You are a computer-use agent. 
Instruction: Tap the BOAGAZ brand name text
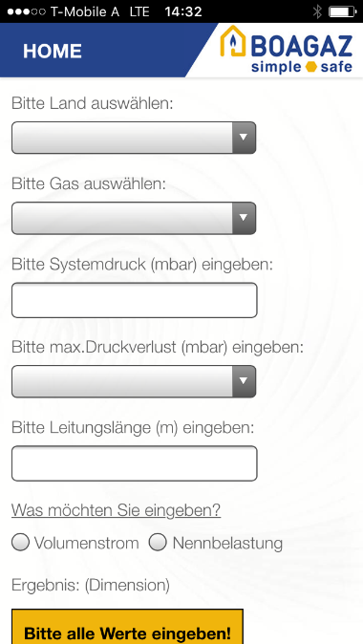click(x=302, y=46)
